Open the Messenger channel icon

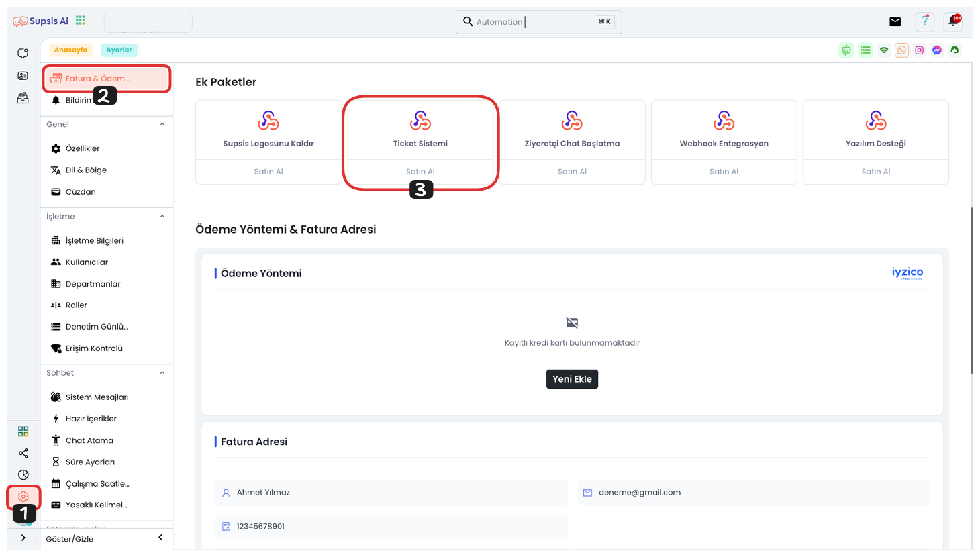click(x=937, y=50)
